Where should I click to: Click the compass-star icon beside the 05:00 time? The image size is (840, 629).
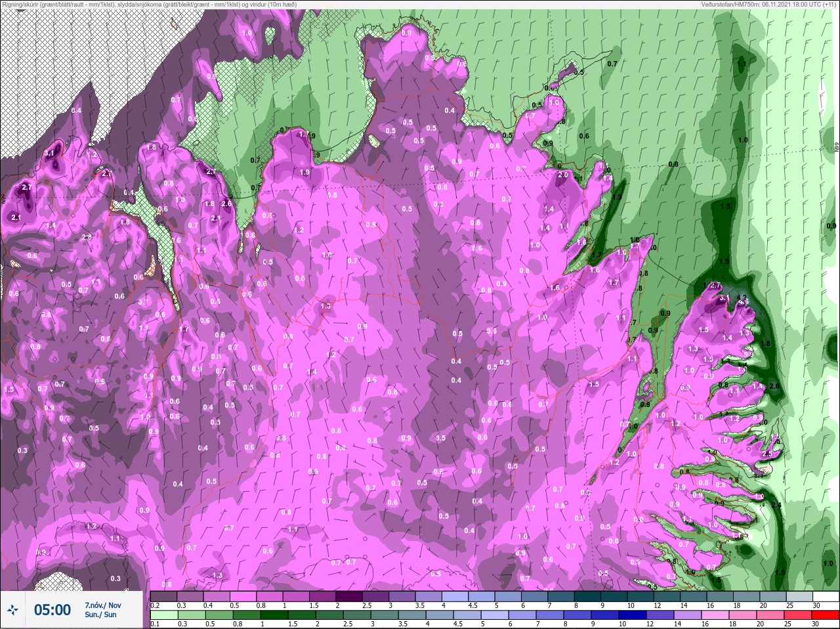[14, 610]
